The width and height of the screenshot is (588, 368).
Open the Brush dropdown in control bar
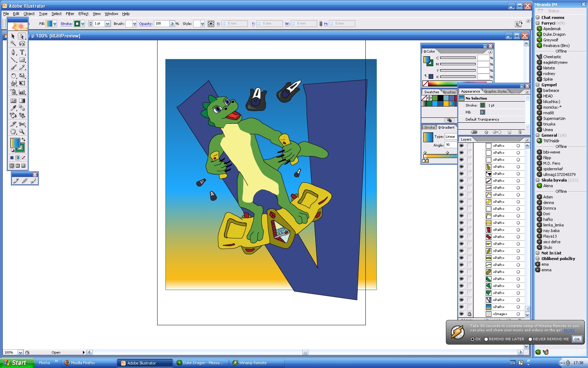pos(134,24)
